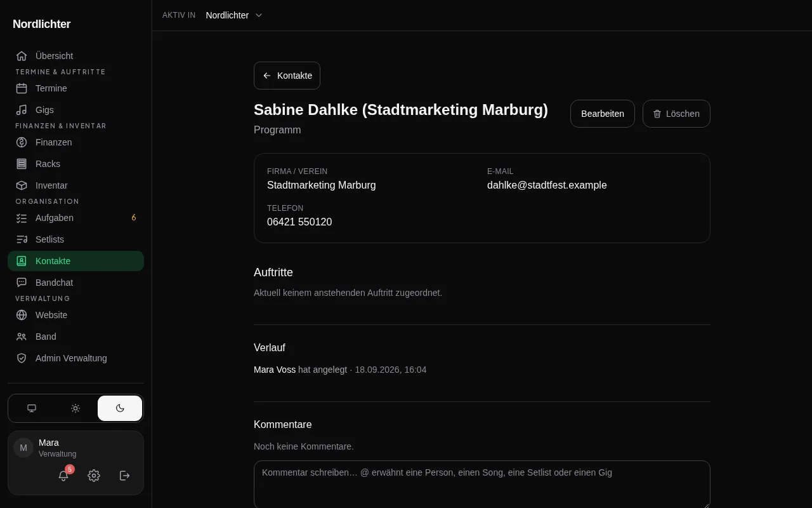Click the music note icon beside Gigs
Screen dimensions: 812x508
[22, 110]
